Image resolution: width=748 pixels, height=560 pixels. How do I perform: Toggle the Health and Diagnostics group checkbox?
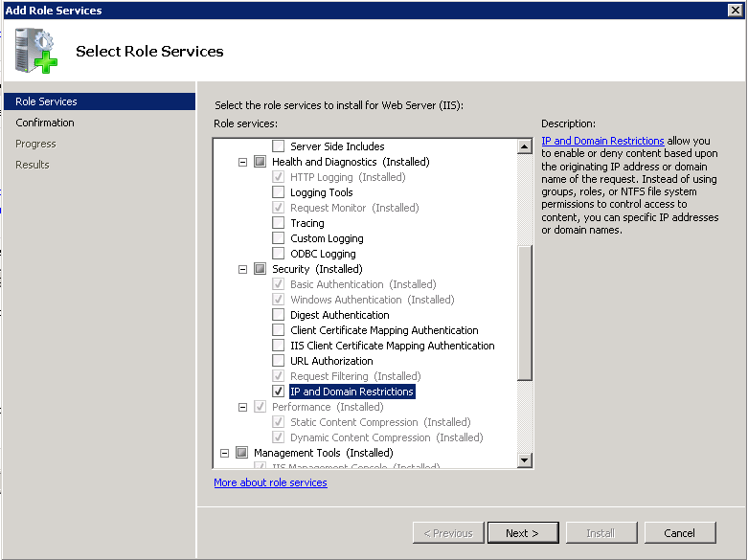point(260,162)
